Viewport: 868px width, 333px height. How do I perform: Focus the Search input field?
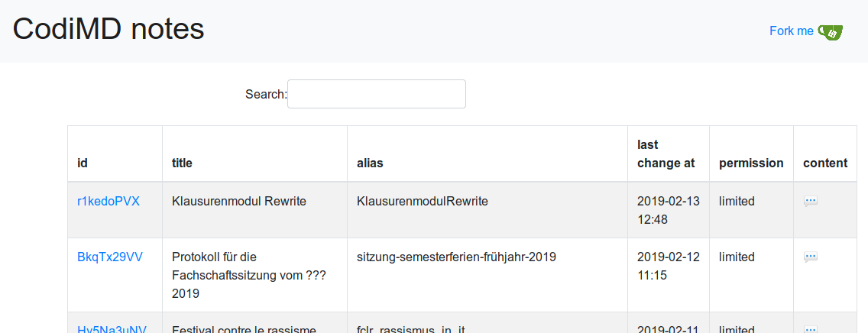pos(376,94)
